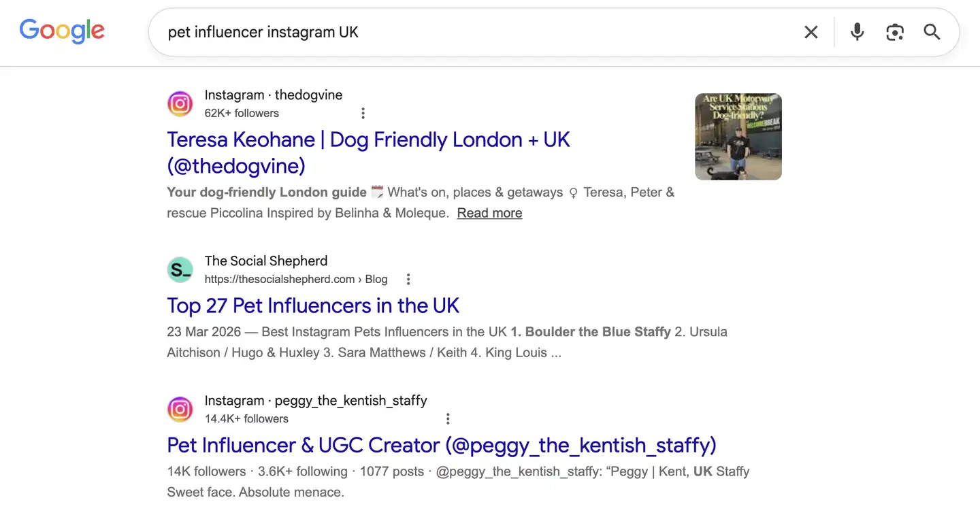Click 'The Social Shepherd' site name
The image size is (980, 515).
tap(266, 261)
